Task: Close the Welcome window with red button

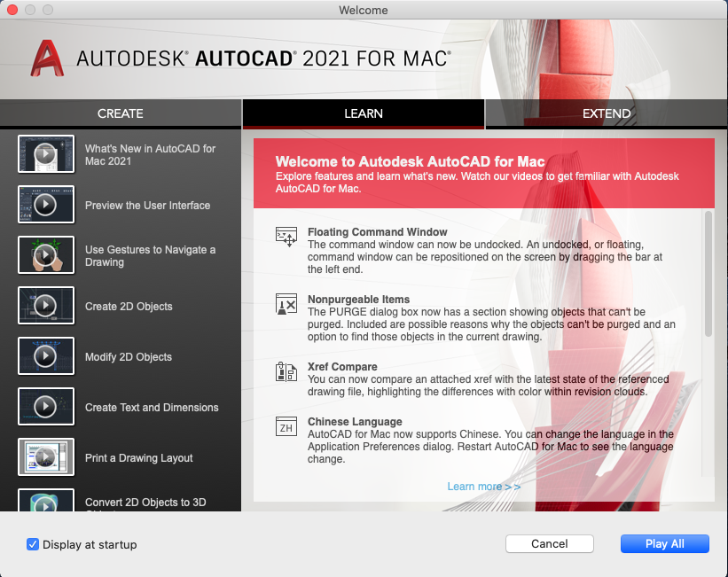Action: click(12, 10)
